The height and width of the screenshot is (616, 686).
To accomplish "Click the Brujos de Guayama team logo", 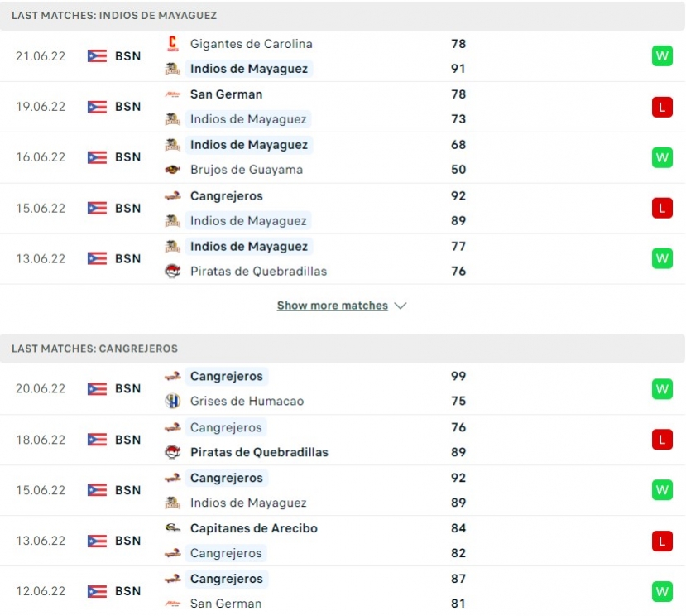I will 172,170.
